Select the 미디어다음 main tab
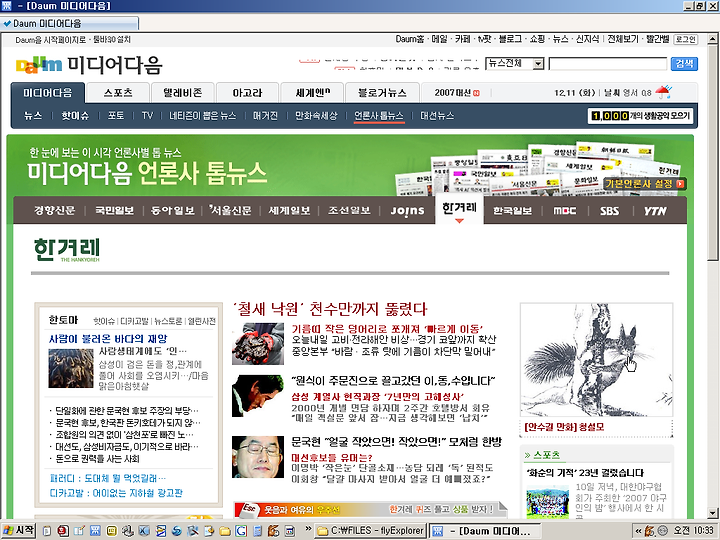Image resolution: width=720 pixels, height=540 pixels. [x=48, y=93]
